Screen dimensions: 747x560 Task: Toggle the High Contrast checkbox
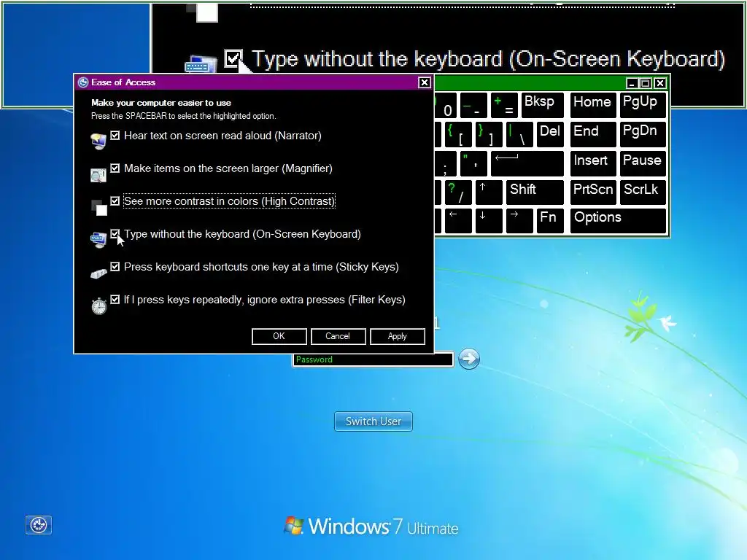click(x=115, y=201)
